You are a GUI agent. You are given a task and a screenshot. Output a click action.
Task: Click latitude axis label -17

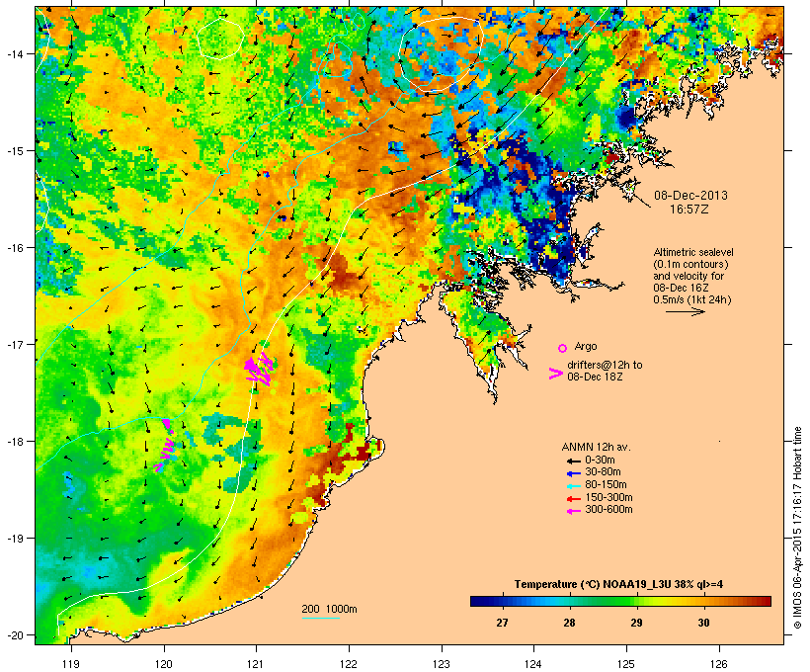tap(14, 344)
